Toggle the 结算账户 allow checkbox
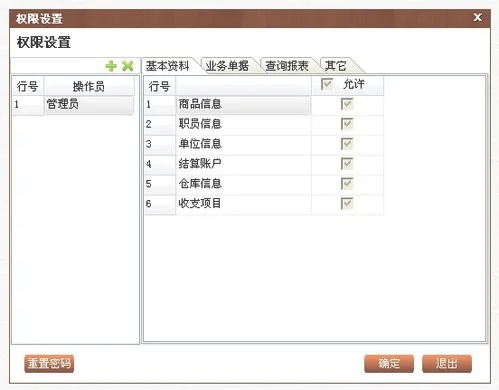The width and height of the screenshot is (499, 390). [x=347, y=164]
